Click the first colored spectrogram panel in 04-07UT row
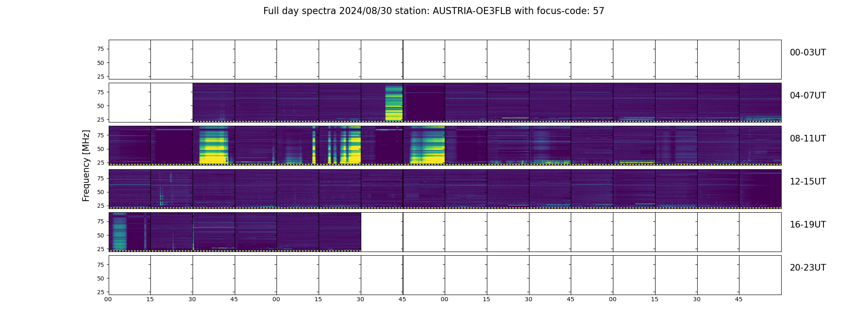The width and height of the screenshot is (868, 331). pyautogui.click(x=214, y=102)
